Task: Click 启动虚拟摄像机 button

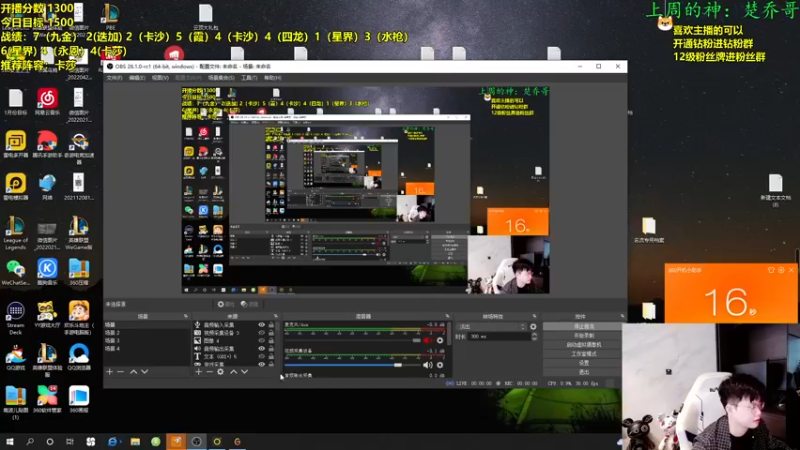Action: tap(583, 345)
